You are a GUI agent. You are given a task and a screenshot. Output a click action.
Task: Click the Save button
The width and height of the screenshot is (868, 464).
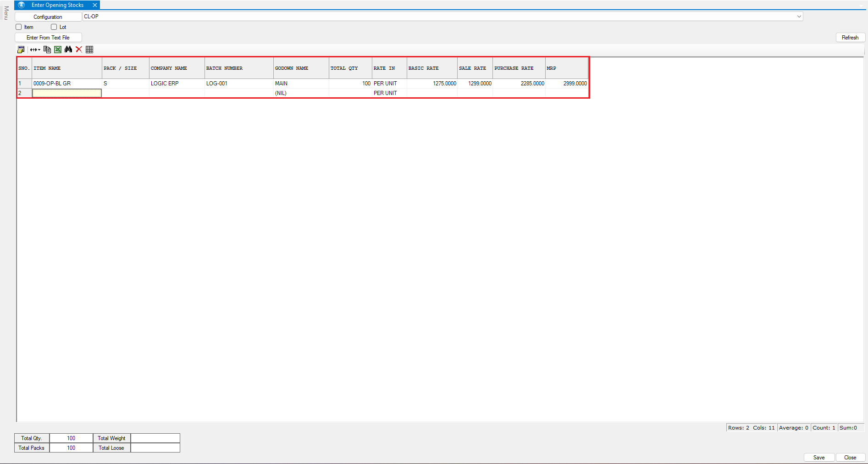point(818,458)
